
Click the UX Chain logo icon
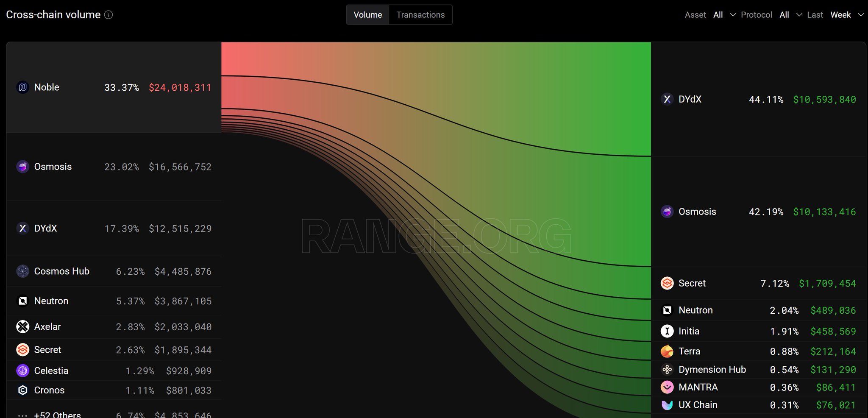point(667,405)
